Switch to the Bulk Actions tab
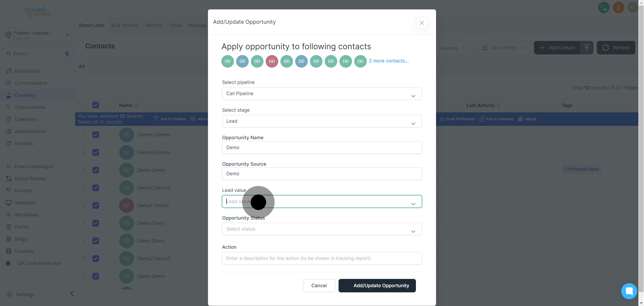This screenshot has height=306, width=644. (x=125, y=25)
